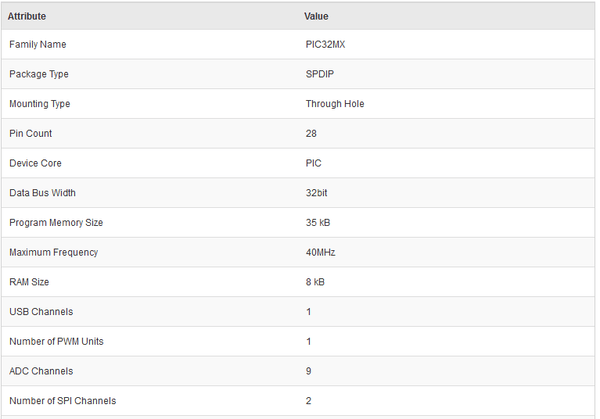
Task: Click the Through Hole value
Action: [335, 104]
